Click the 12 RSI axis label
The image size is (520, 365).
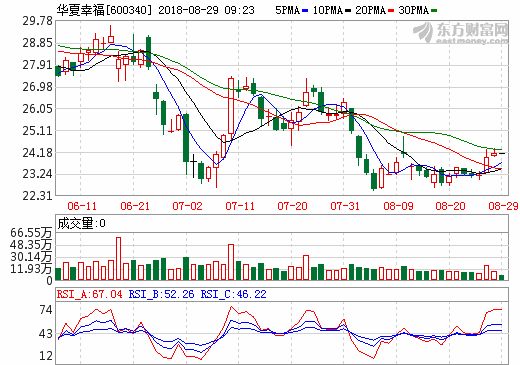(x=46, y=356)
